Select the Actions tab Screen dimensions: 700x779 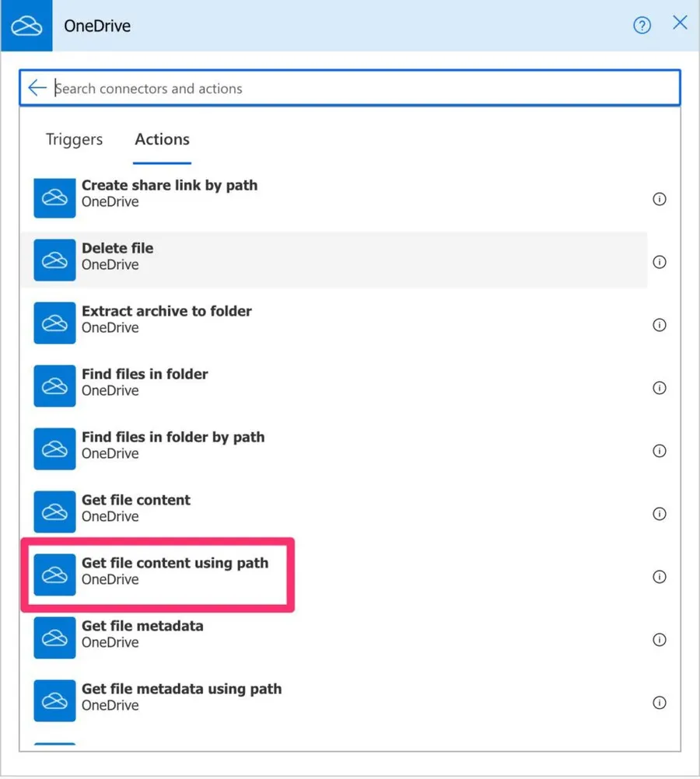click(x=162, y=140)
